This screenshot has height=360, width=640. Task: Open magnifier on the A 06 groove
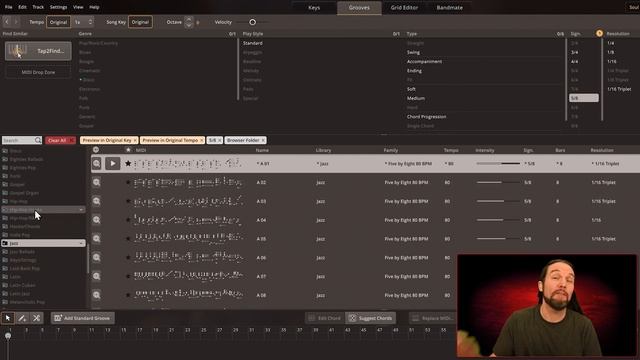click(x=96, y=258)
